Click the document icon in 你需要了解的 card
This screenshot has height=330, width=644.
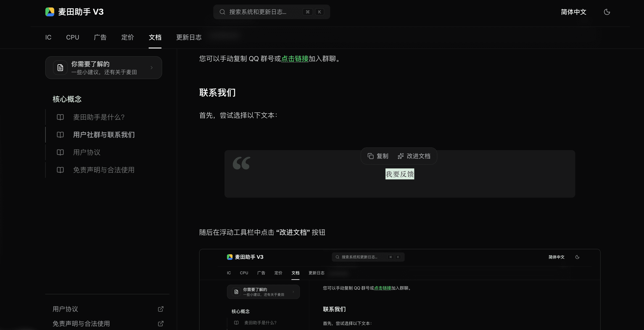coord(60,68)
